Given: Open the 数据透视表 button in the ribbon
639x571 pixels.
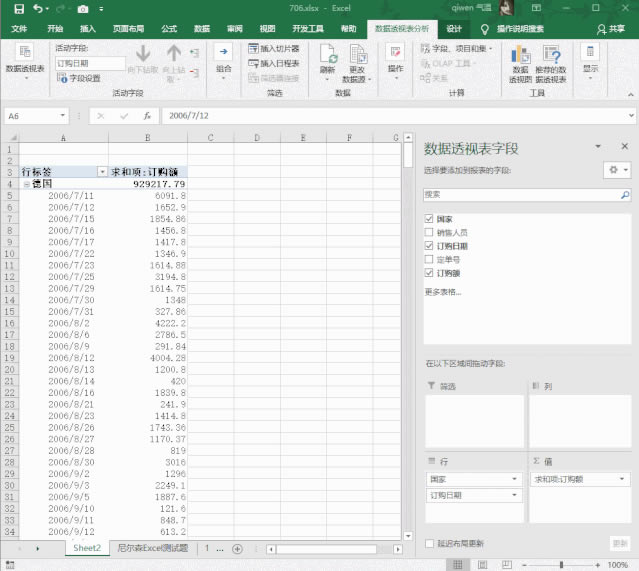Looking at the screenshot, I should tap(25, 61).
